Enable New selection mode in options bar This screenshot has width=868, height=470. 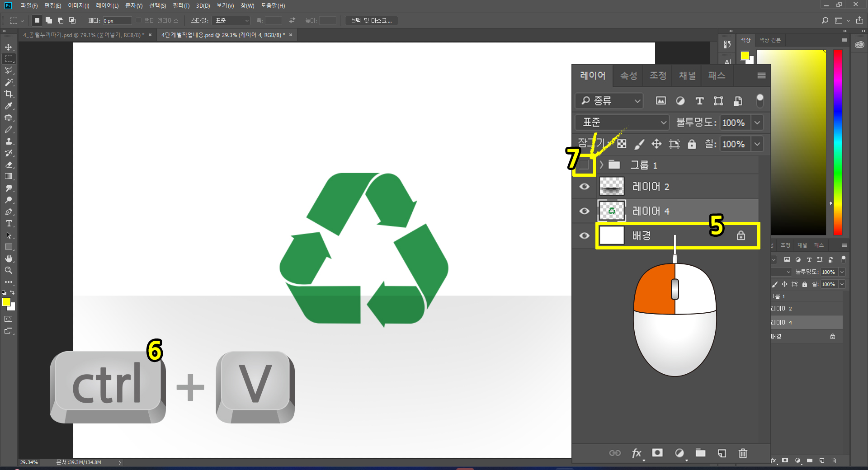click(x=37, y=20)
